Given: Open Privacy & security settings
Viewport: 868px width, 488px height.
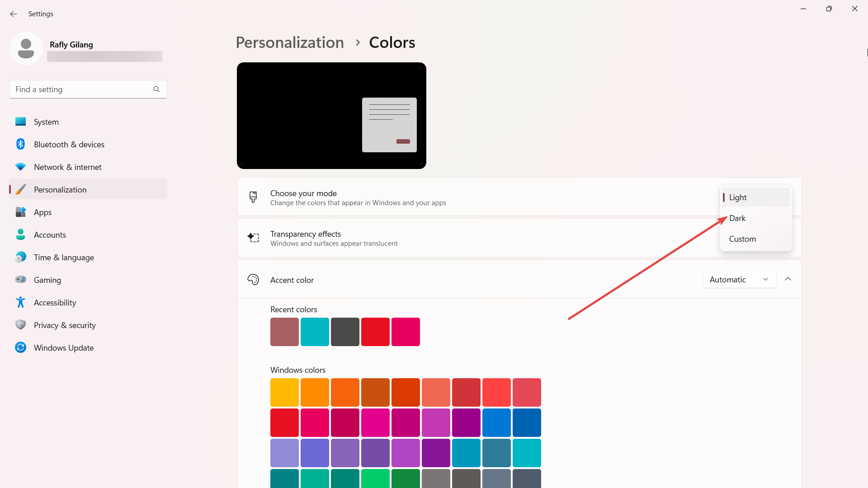Looking at the screenshot, I should click(88, 325).
